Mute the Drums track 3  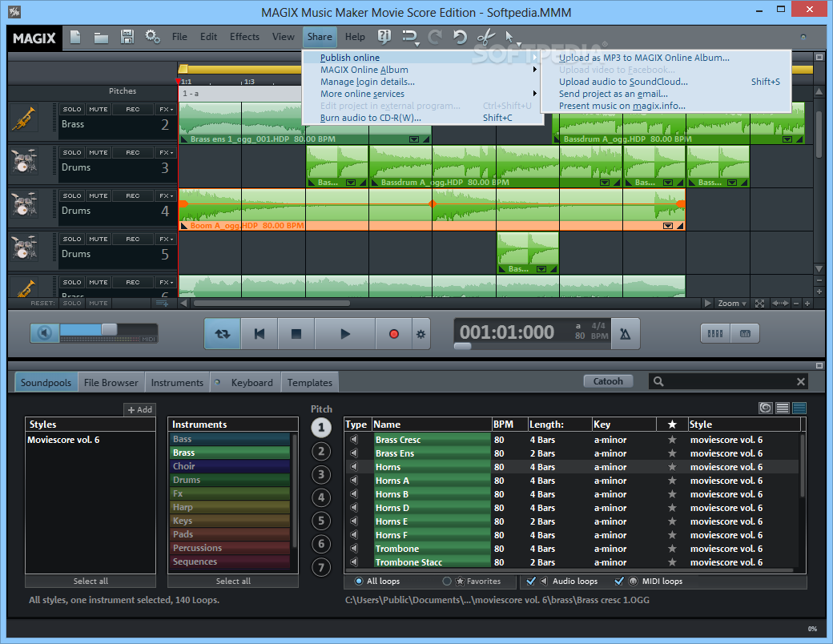(99, 152)
